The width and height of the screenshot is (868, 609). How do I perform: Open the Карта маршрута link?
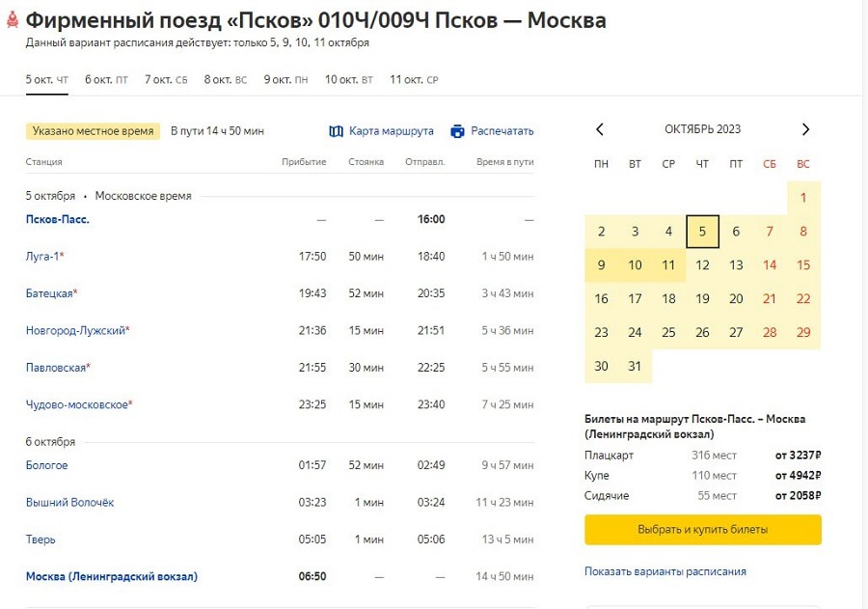[x=391, y=131]
